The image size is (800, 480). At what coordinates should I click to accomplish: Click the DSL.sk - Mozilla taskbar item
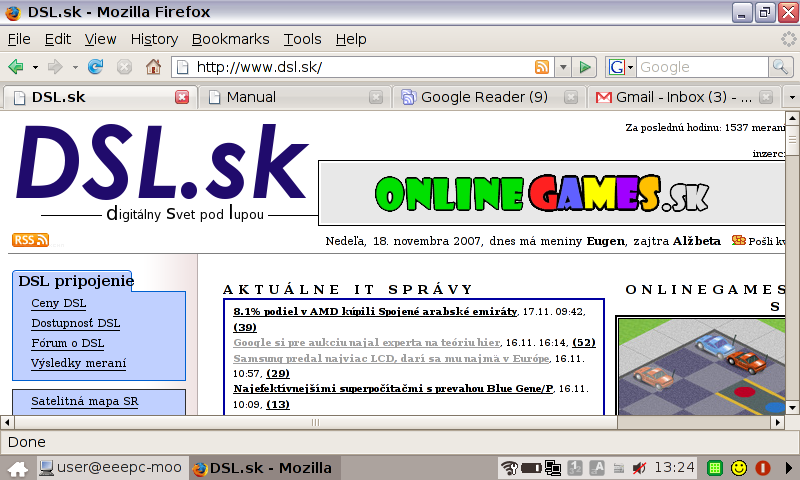point(265,468)
